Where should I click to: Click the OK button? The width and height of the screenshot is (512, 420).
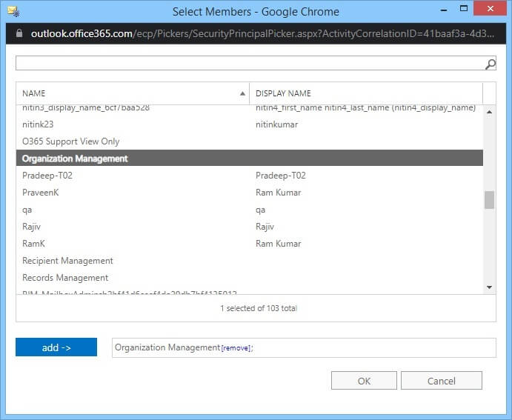tap(364, 381)
